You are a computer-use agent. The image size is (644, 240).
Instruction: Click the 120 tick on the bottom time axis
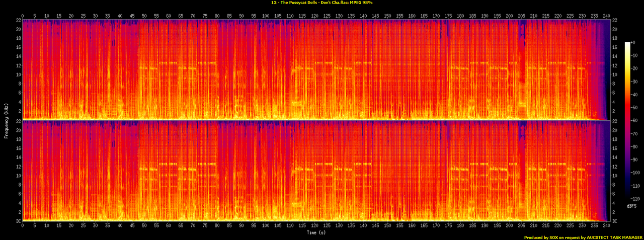coord(314,225)
